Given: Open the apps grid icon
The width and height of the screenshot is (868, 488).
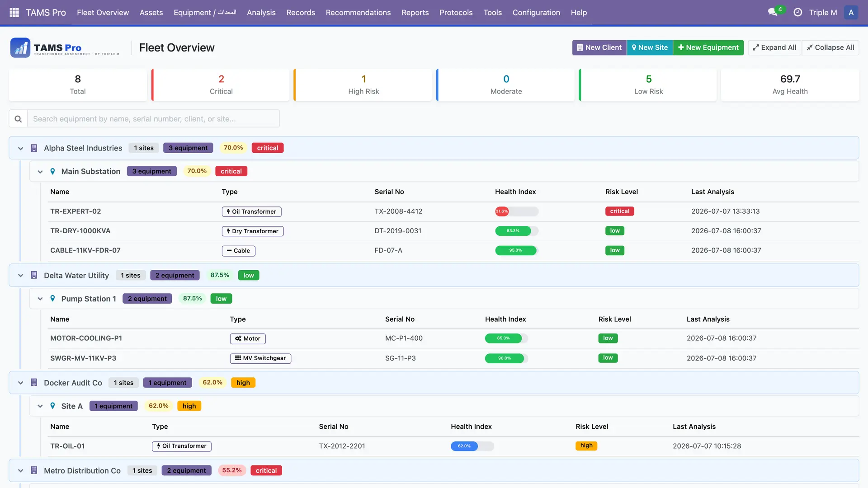Looking at the screenshot, I should pyautogui.click(x=14, y=13).
